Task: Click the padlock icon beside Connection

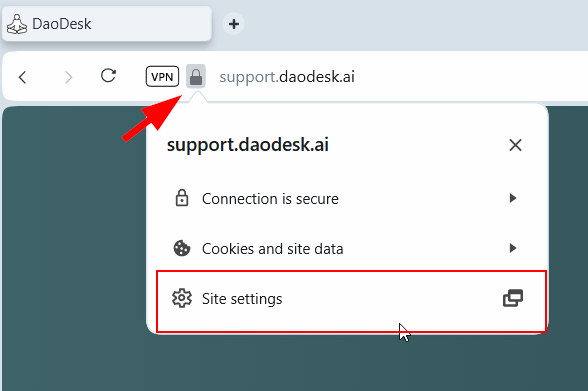Action: click(182, 198)
